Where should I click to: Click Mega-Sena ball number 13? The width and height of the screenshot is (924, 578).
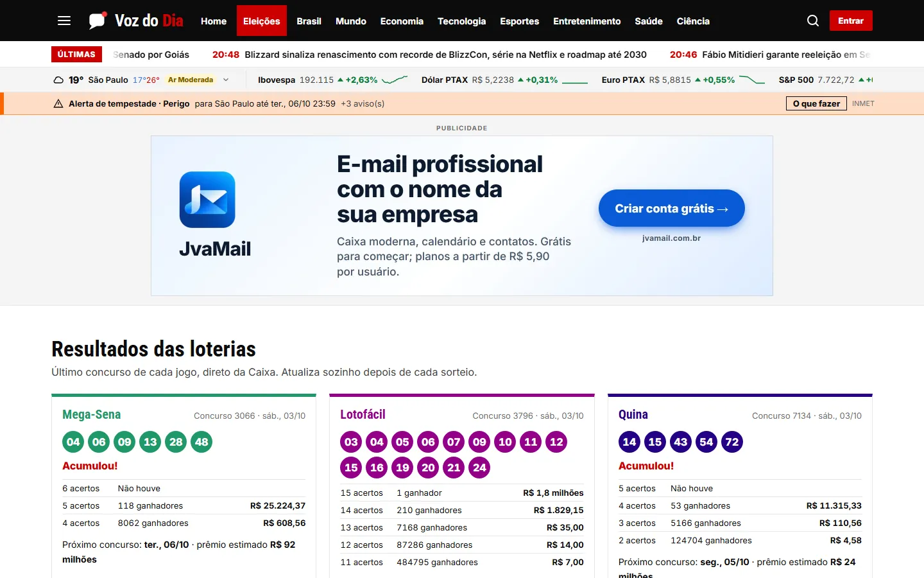click(x=150, y=442)
